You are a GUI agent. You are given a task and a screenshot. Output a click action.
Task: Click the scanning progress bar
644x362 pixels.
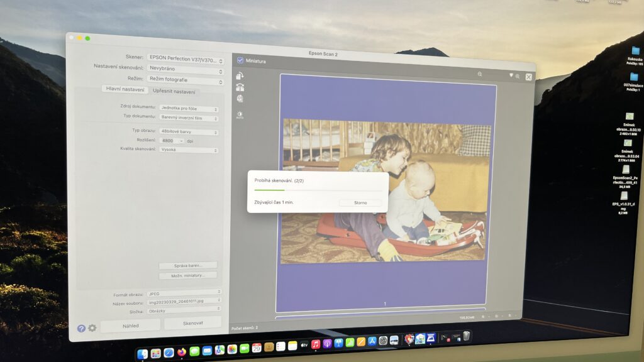[318, 190]
